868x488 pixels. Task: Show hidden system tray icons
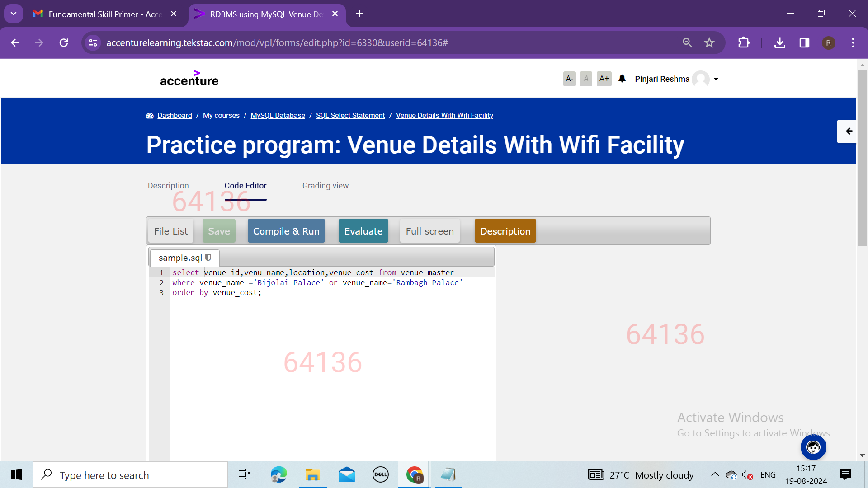click(x=715, y=474)
